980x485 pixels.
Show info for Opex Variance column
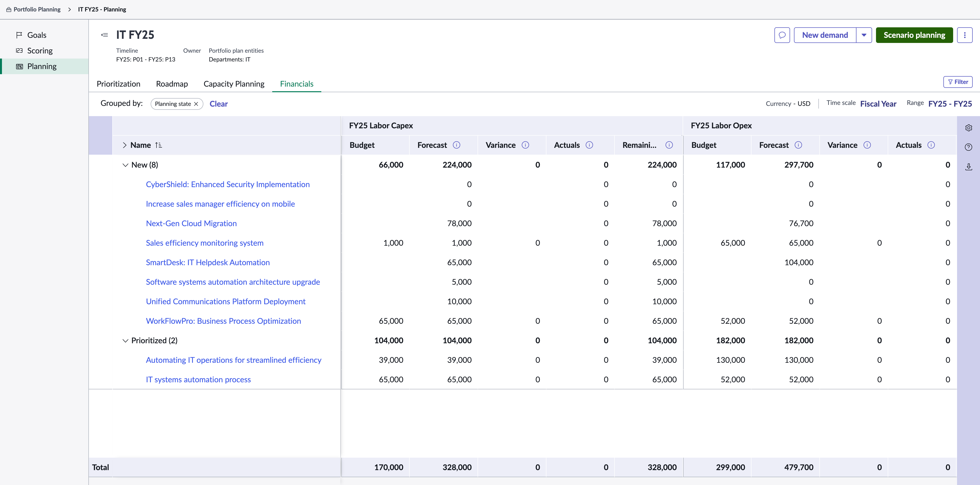point(867,145)
